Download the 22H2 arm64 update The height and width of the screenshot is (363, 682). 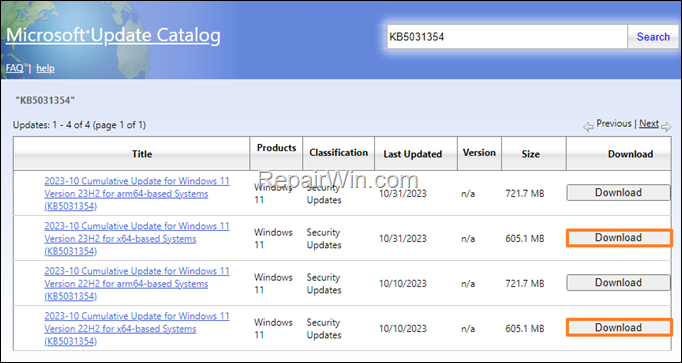pos(618,283)
